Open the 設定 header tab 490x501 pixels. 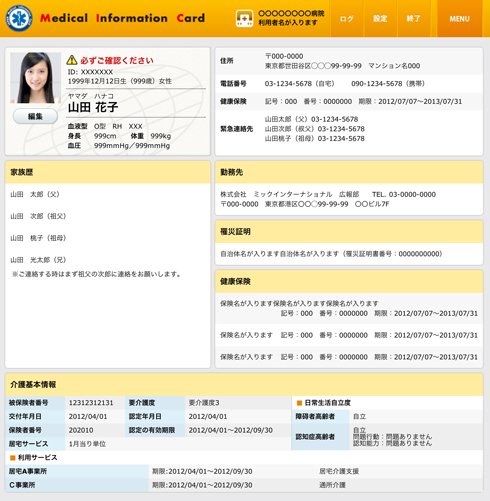380,18
